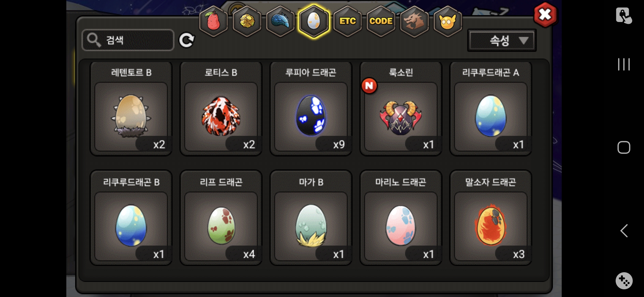The height and width of the screenshot is (297, 644).
Task: Close the inventory with red X
Action: coord(545,15)
